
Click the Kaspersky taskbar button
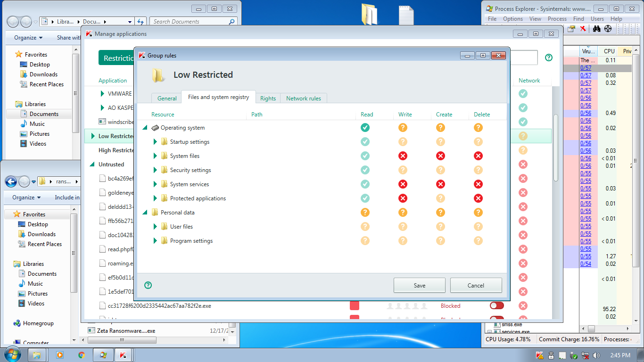click(123, 355)
